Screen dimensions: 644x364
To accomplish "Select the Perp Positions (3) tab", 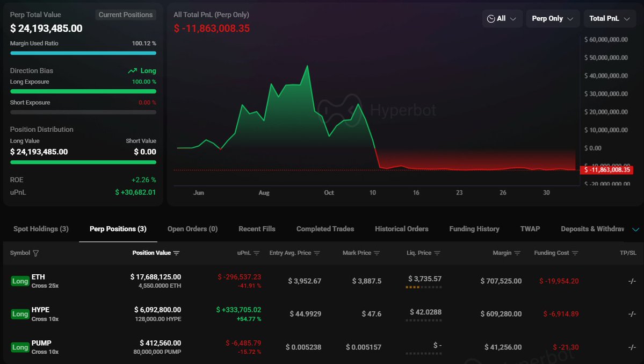I will point(118,229).
